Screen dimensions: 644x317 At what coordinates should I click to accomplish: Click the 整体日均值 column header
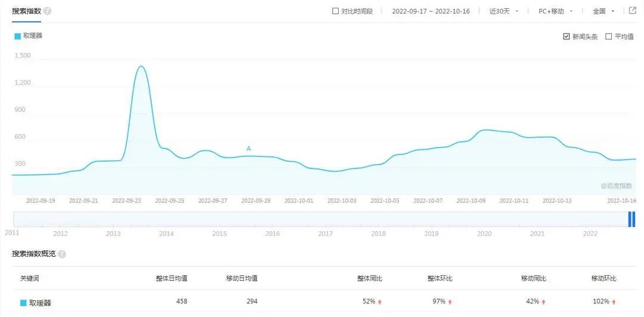point(172,278)
